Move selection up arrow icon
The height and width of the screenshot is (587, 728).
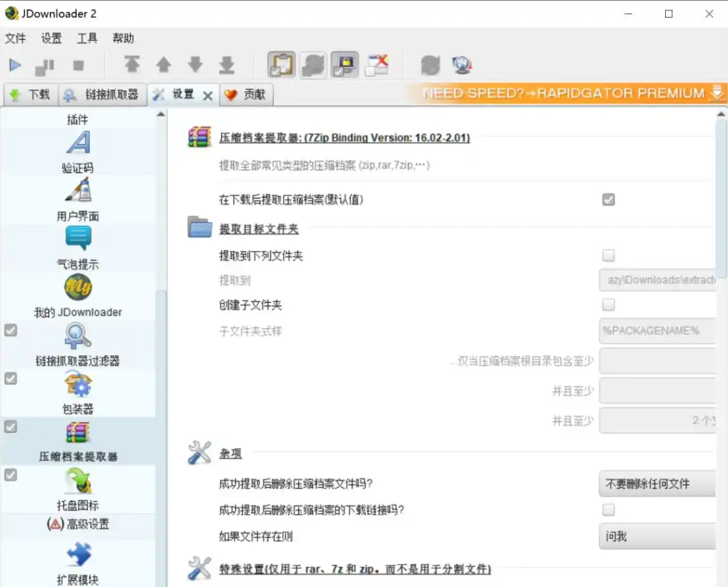coord(164,64)
